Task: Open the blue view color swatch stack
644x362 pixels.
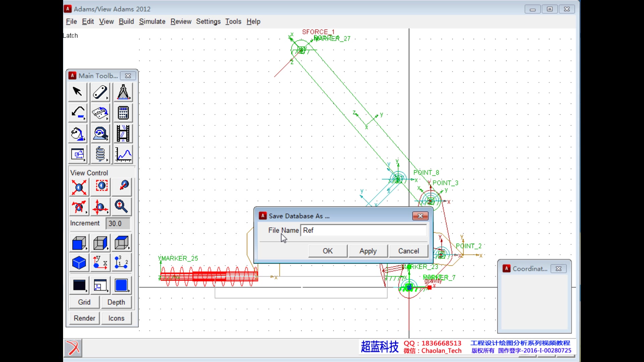Action: tap(122, 286)
